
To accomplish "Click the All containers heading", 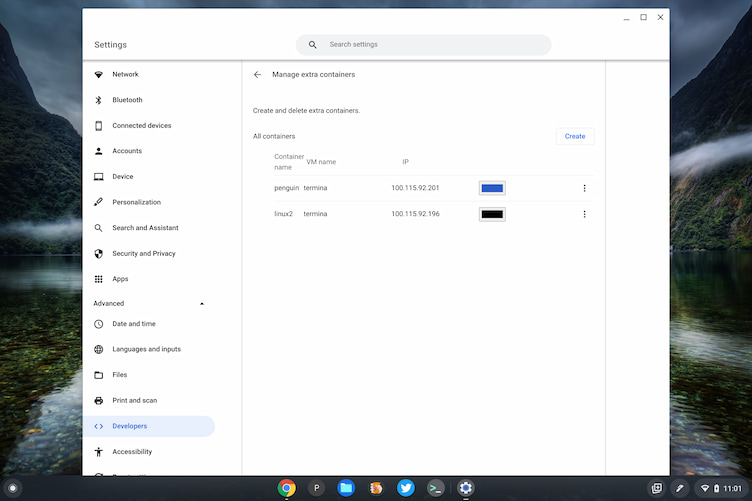I will tap(274, 136).
